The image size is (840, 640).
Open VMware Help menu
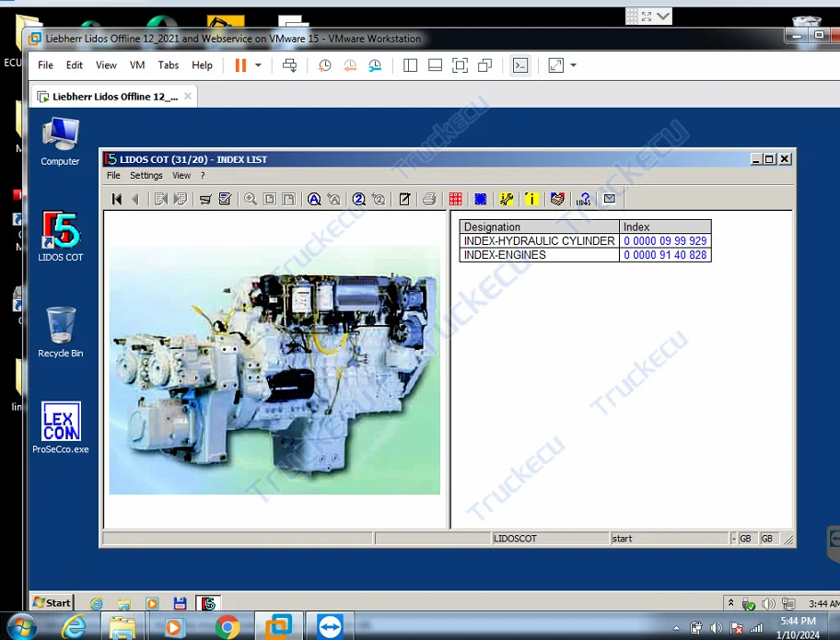(x=202, y=64)
